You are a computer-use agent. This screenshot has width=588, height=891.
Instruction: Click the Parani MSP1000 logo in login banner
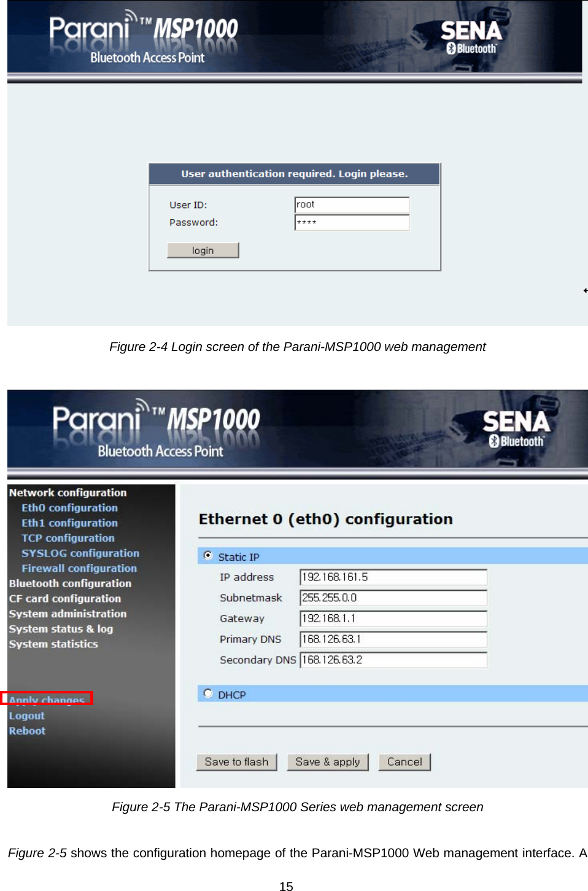[143, 39]
